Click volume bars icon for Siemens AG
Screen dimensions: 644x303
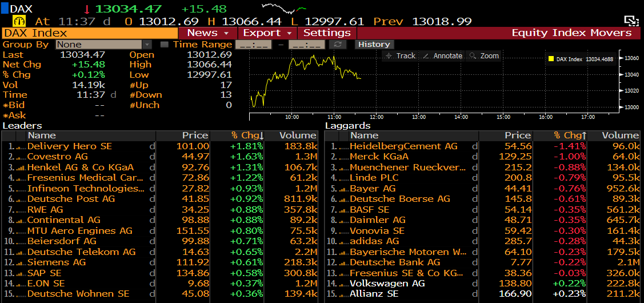pos(21,263)
